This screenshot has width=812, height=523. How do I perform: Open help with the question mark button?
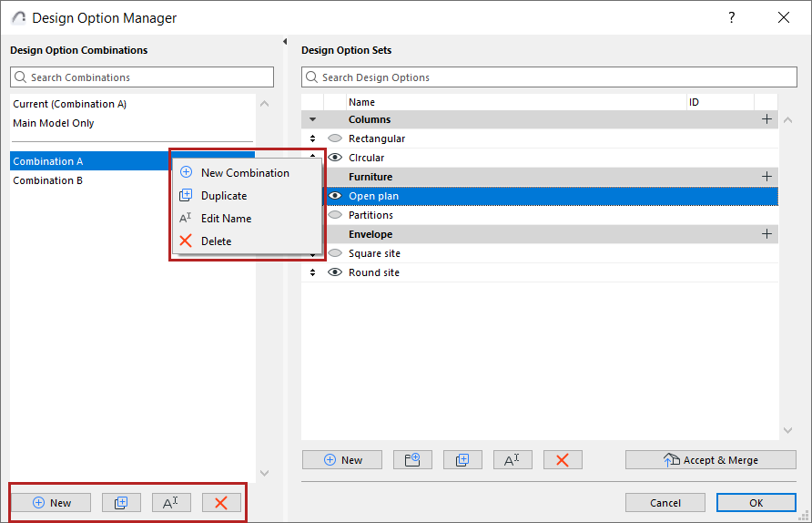[731, 17]
